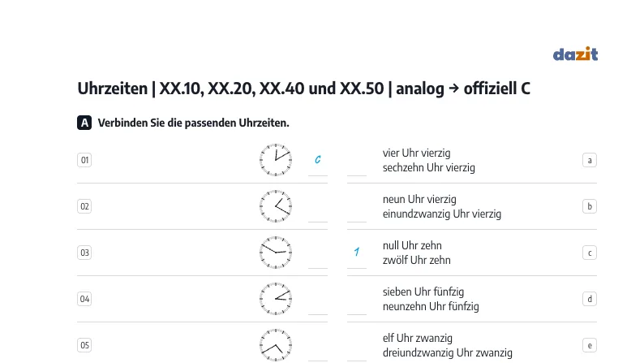The image size is (644, 363).
Task: Select the clock face in row 03
Action: coord(276,253)
